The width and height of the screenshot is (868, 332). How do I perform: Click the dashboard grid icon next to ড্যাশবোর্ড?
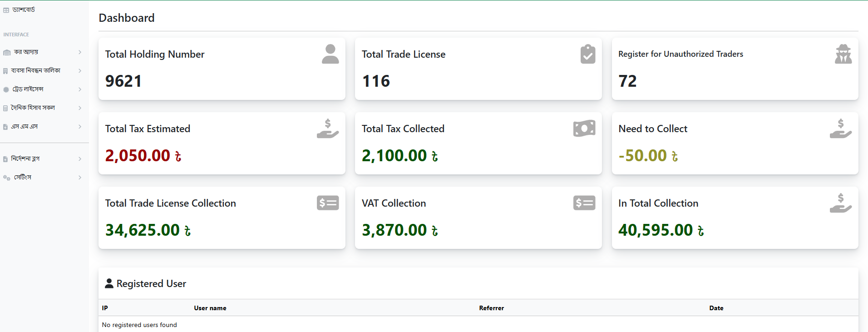6,9
